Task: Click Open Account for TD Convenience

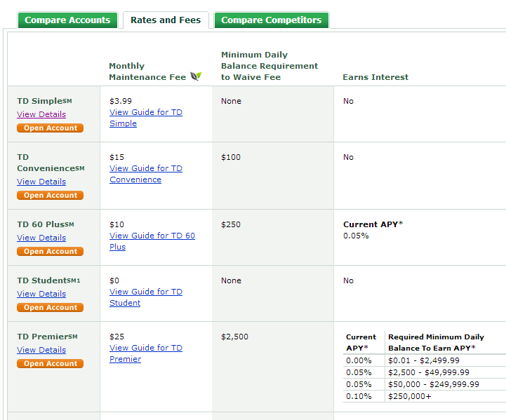Action: [x=50, y=196]
